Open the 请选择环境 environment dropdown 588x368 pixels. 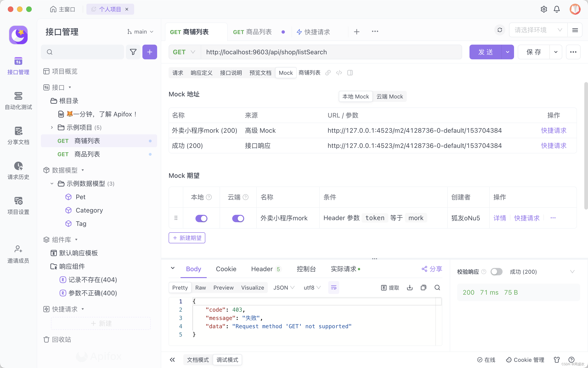538,30
